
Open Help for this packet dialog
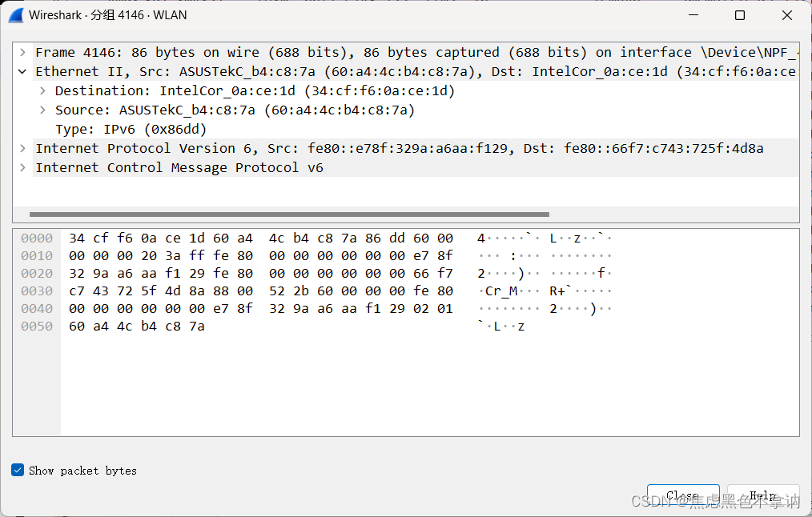tap(762, 495)
